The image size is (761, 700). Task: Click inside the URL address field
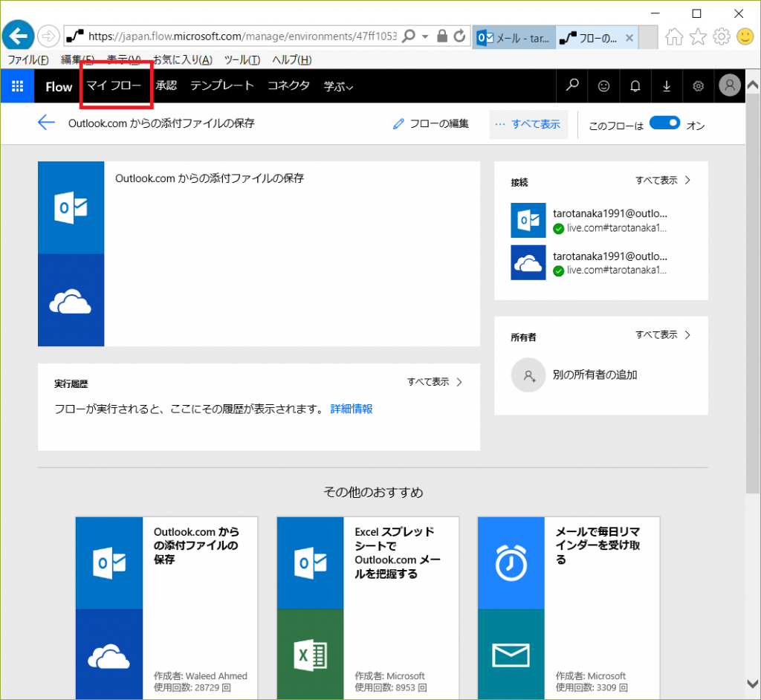click(x=242, y=36)
